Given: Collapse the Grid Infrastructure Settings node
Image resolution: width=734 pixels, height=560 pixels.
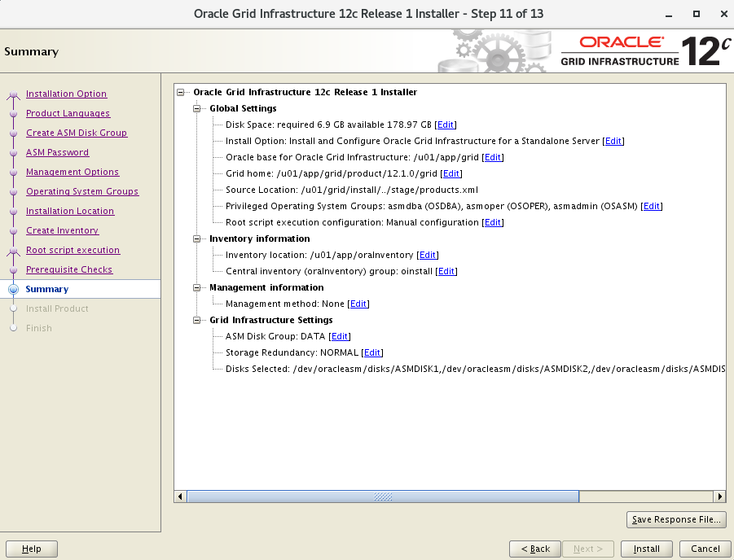Looking at the screenshot, I should (x=196, y=320).
